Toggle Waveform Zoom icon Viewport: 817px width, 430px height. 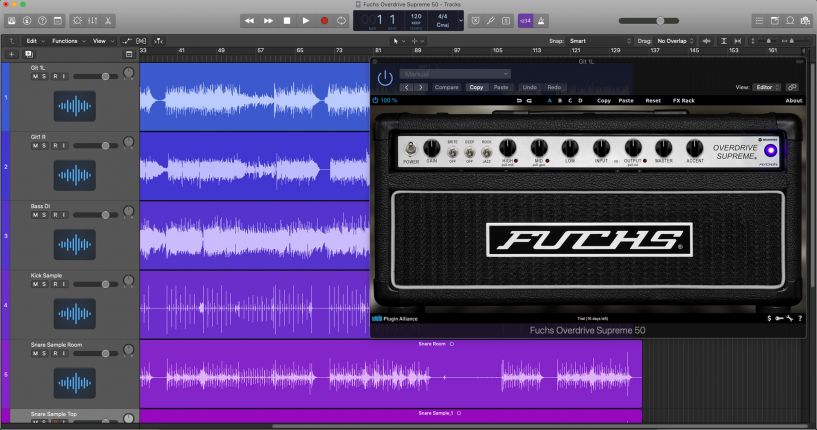click(x=707, y=41)
